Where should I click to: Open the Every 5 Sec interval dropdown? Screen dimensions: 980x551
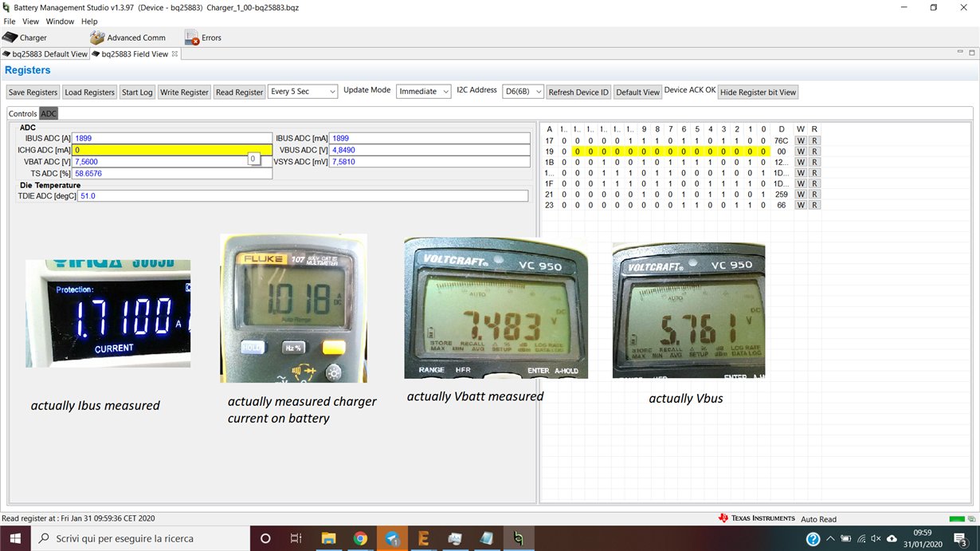[303, 92]
